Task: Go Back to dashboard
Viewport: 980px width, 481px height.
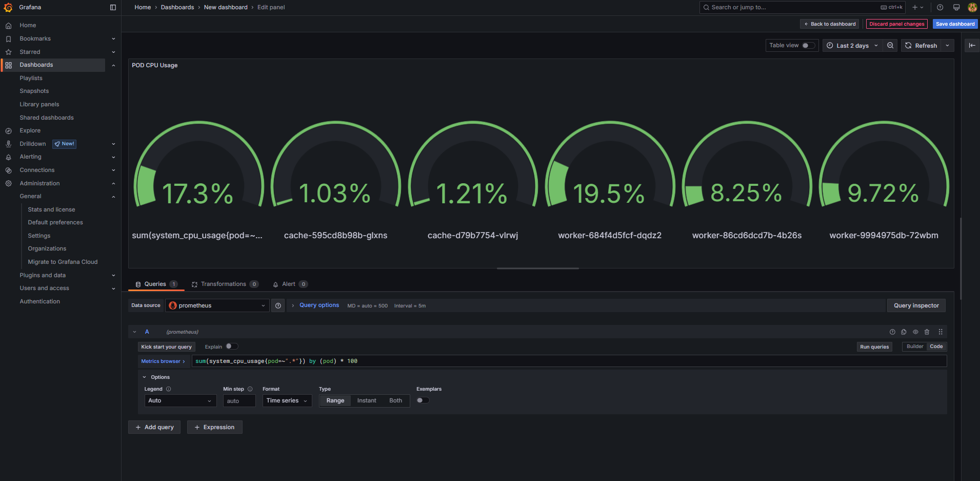Action: (829, 24)
